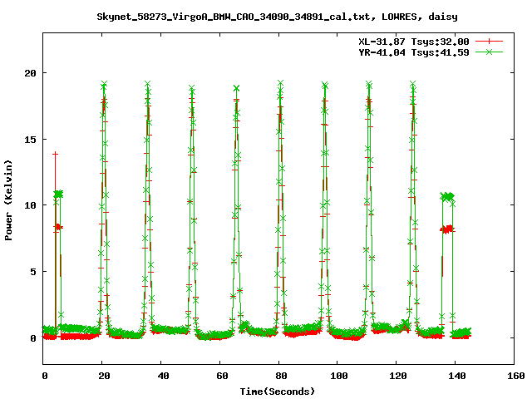Click the red calibration plateau near 137 seconds
The height and width of the screenshot is (399, 532).
tap(447, 229)
